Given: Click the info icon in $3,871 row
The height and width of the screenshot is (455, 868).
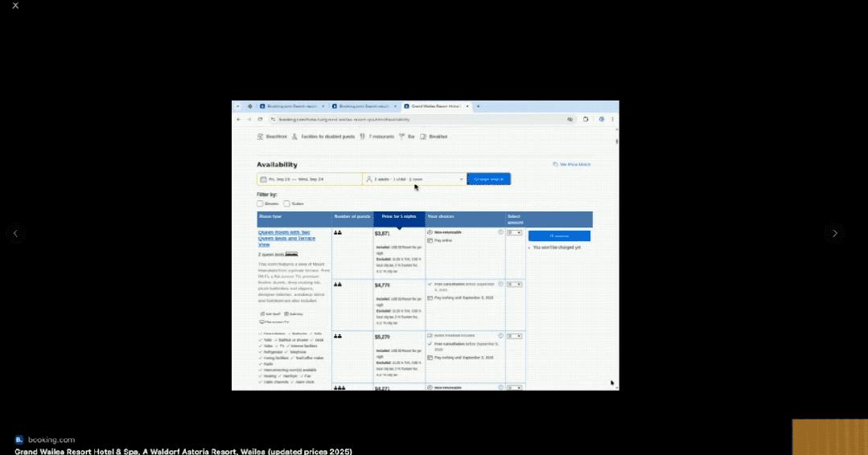Looking at the screenshot, I should click(501, 232).
